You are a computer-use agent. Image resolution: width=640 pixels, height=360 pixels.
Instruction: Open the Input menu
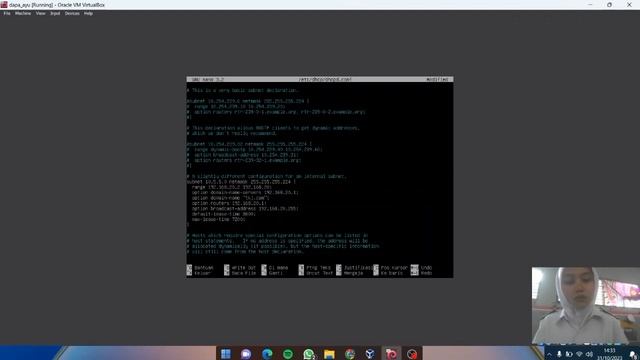55,13
